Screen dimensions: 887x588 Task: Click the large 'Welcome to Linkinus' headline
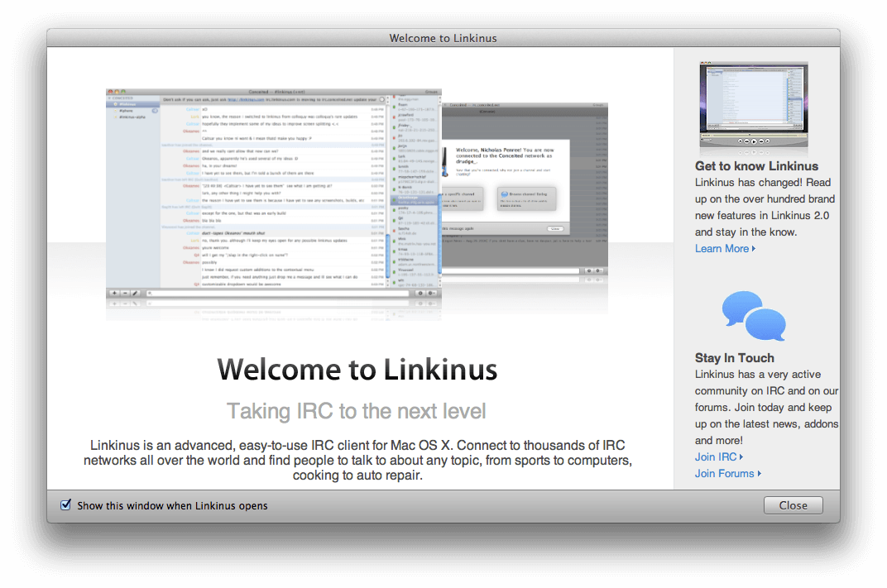click(357, 370)
